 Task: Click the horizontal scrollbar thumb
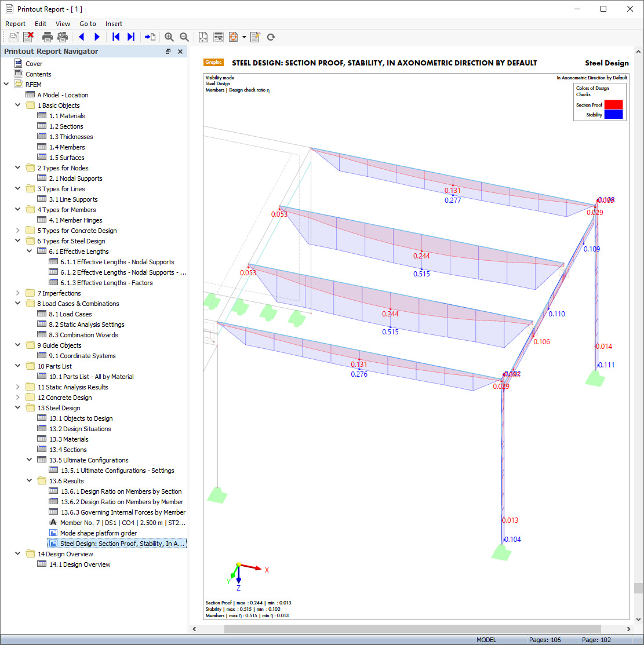[412, 629]
